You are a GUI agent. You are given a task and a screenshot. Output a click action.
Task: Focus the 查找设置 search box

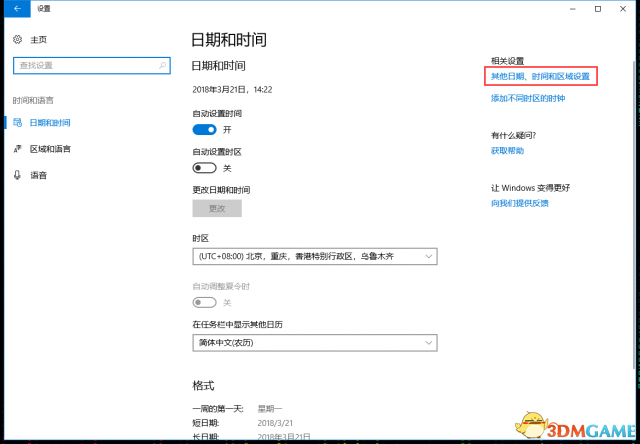coord(92,65)
